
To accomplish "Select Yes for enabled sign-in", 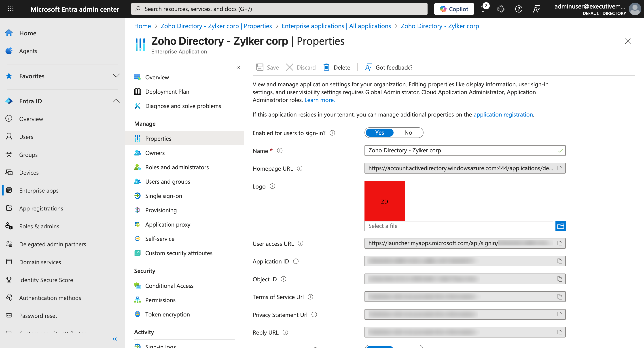I will click(379, 133).
